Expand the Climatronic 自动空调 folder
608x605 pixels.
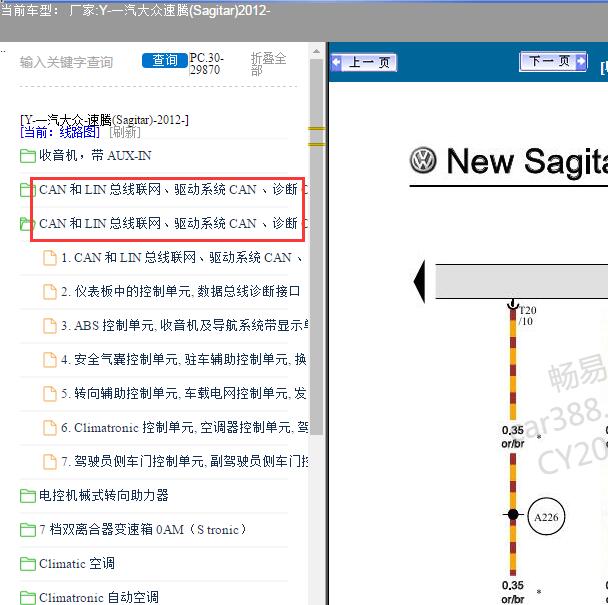(99, 598)
